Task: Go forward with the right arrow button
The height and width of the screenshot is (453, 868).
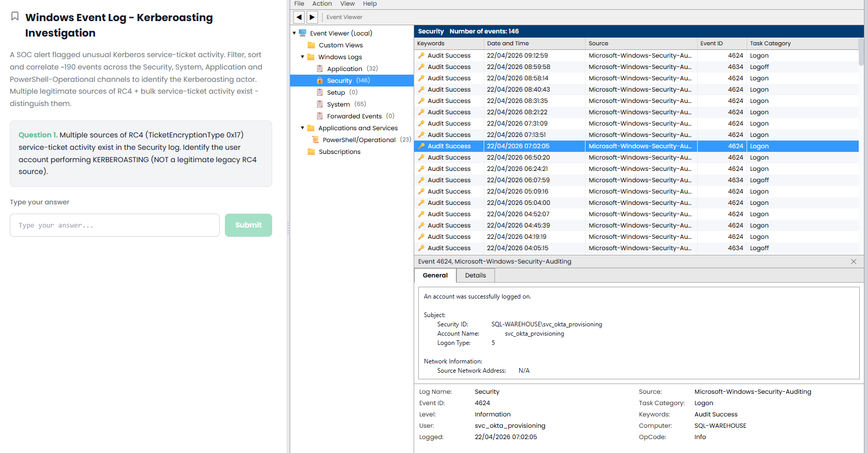Action: pyautogui.click(x=312, y=17)
